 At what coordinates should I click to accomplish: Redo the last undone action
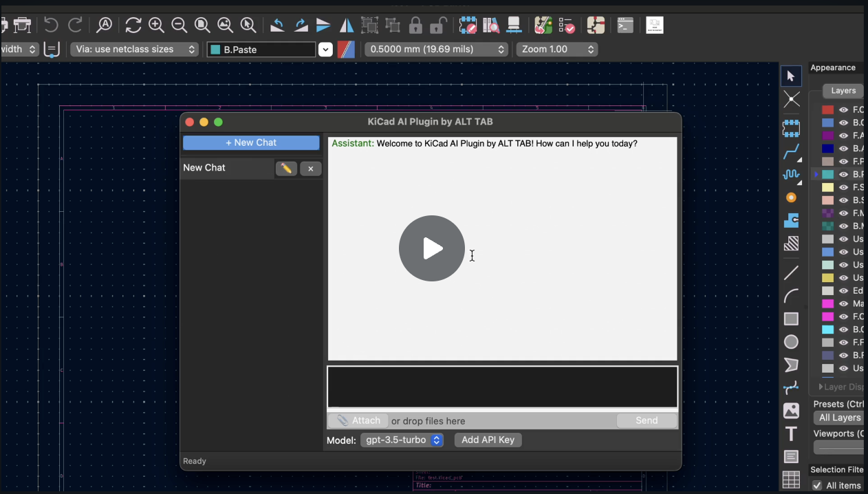tap(76, 25)
